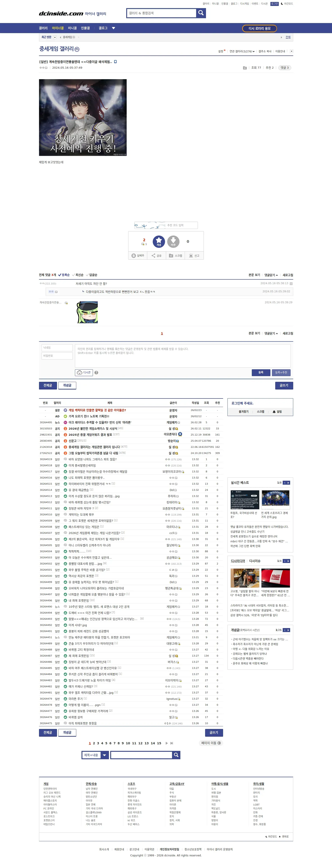
Task: Click the 개념 star recommend button
Action: click(x=159, y=241)
